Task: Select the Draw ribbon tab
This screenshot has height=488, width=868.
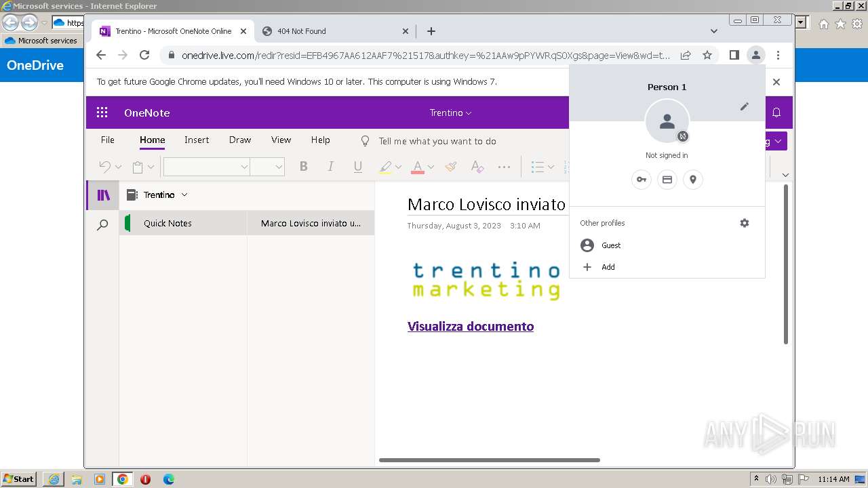Action: (x=240, y=140)
